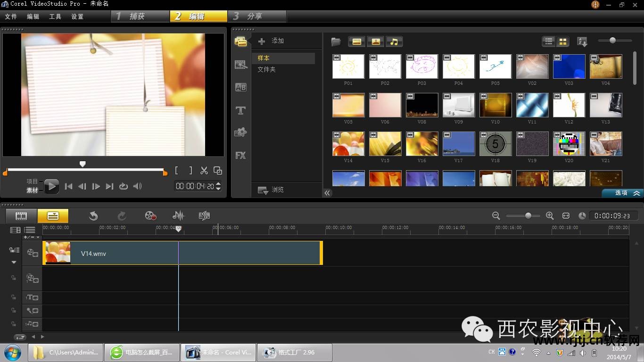644x362 pixels.
Task: Open the Transition library panel icon
Action: (x=241, y=87)
